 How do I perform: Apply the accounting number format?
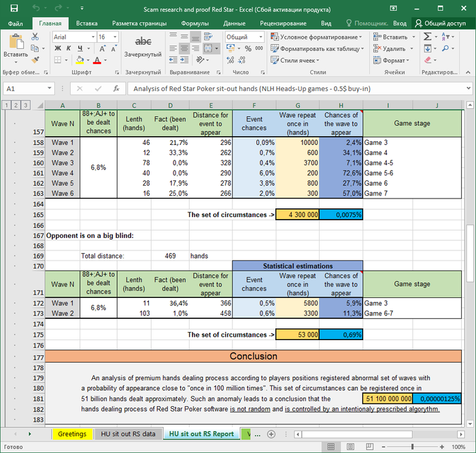(x=231, y=48)
